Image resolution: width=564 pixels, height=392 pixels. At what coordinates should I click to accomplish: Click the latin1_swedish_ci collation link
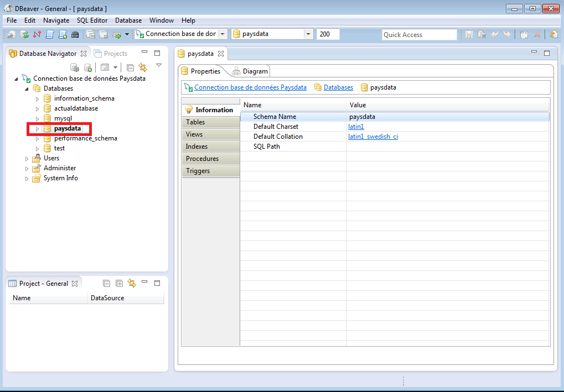(373, 137)
